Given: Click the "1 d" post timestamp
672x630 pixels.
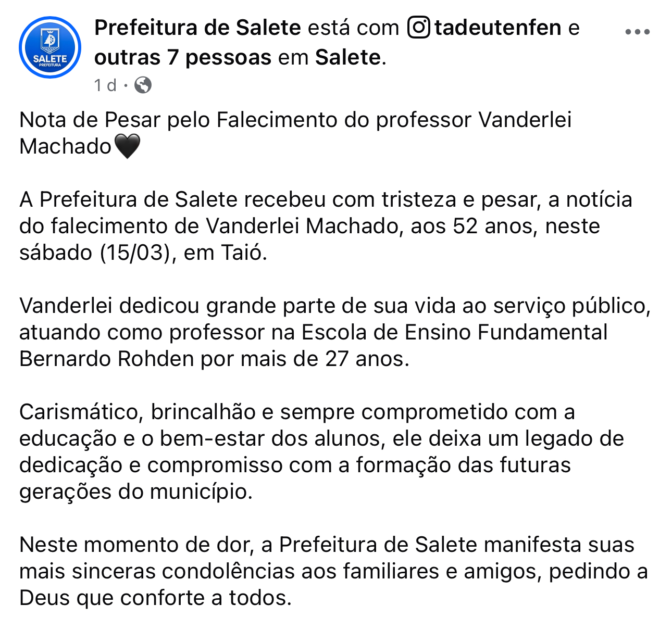Looking at the screenshot, I should (105, 85).
